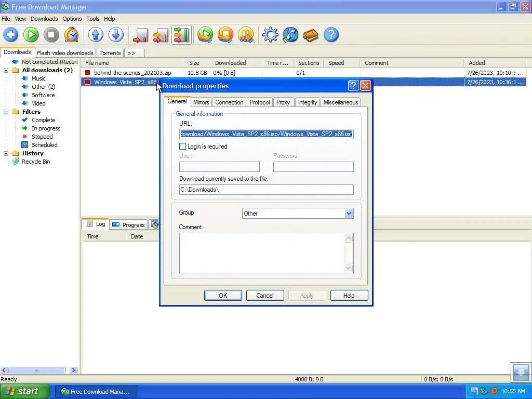Select medium traffic usage mode icon
The image size is (532, 399).
click(x=161, y=35)
